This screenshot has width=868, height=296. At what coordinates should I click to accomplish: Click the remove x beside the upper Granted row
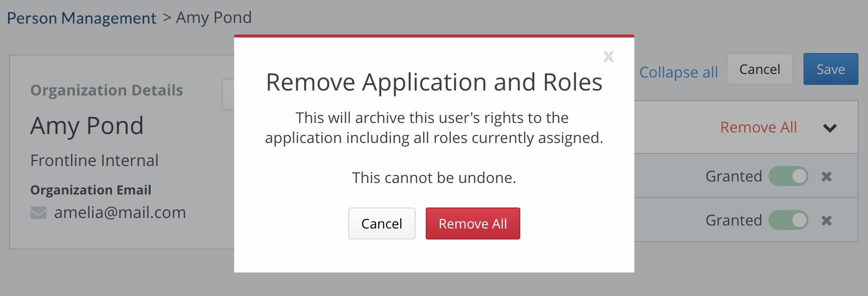[x=826, y=176]
